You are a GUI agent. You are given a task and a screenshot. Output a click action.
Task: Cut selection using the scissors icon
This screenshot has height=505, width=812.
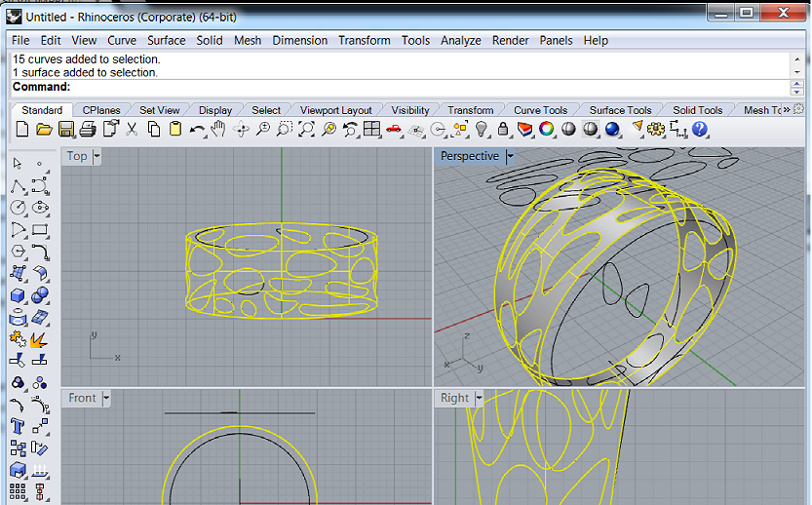132,129
